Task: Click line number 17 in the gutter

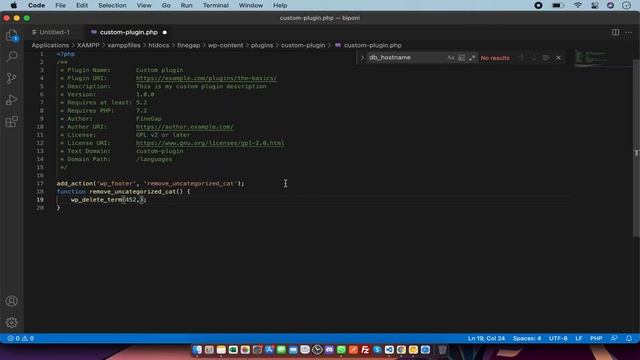Action: tap(40, 183)
